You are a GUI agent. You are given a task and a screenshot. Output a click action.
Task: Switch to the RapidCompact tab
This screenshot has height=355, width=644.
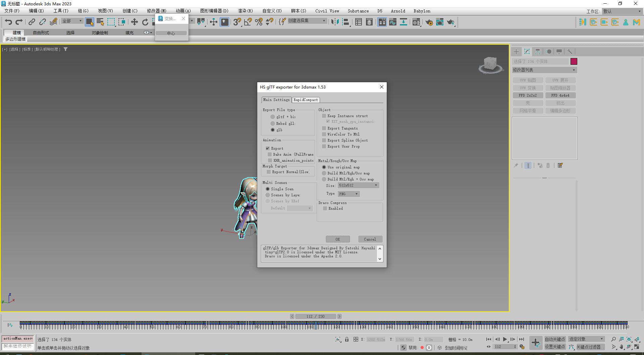click(306, 100)
